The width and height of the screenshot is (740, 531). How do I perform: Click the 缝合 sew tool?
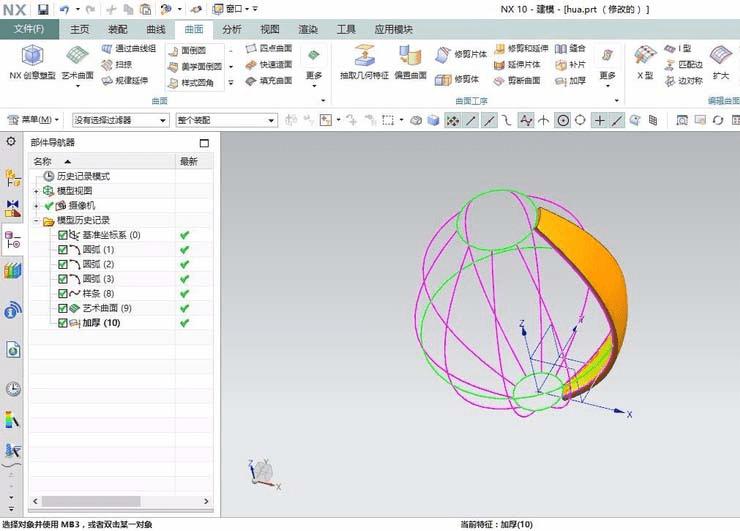pyautogui.click(x=570, y=48)
